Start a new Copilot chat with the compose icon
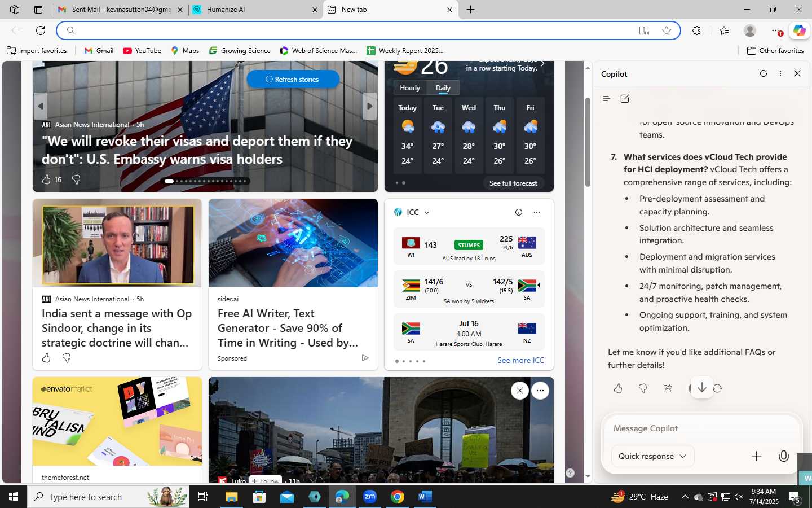 (625, 99)
